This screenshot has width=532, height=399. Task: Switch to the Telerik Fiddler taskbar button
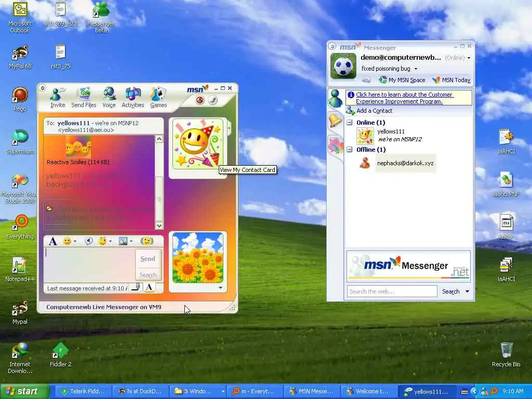pyautogui.click(x=82, y=391)
